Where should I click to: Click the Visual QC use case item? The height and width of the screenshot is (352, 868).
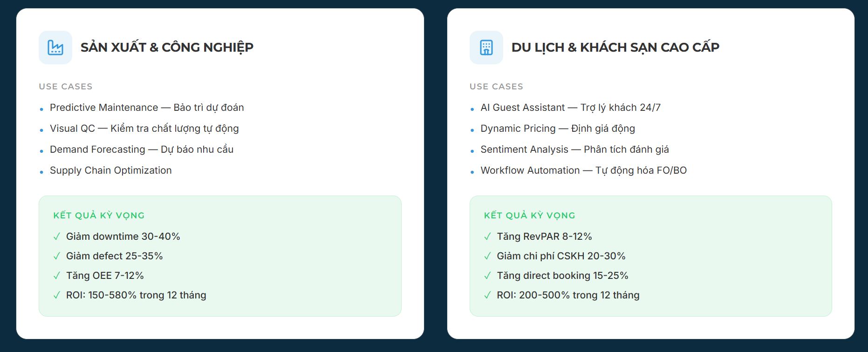[144, 129]
